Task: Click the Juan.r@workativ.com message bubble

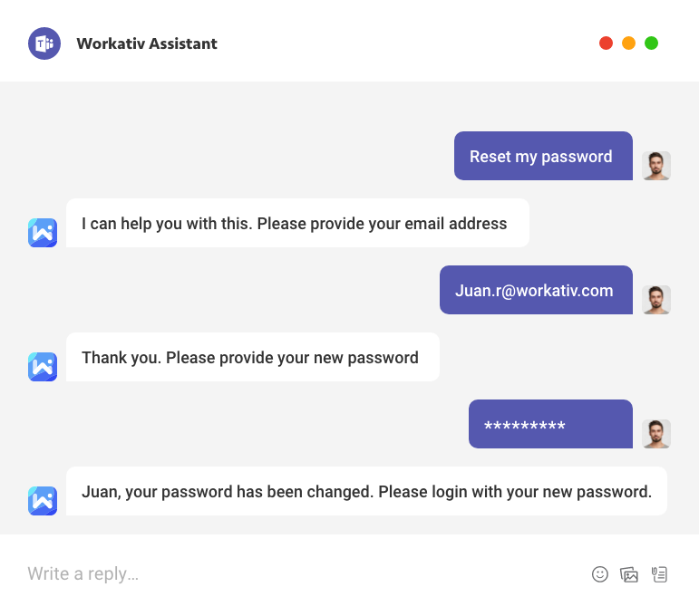Action: click(535, 290)
